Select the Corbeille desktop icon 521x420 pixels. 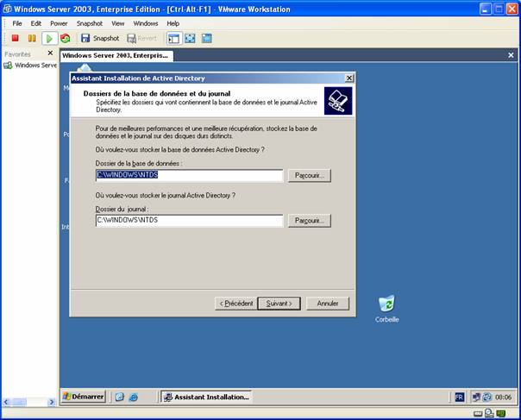pyautogui.click(x=387, y=309)
